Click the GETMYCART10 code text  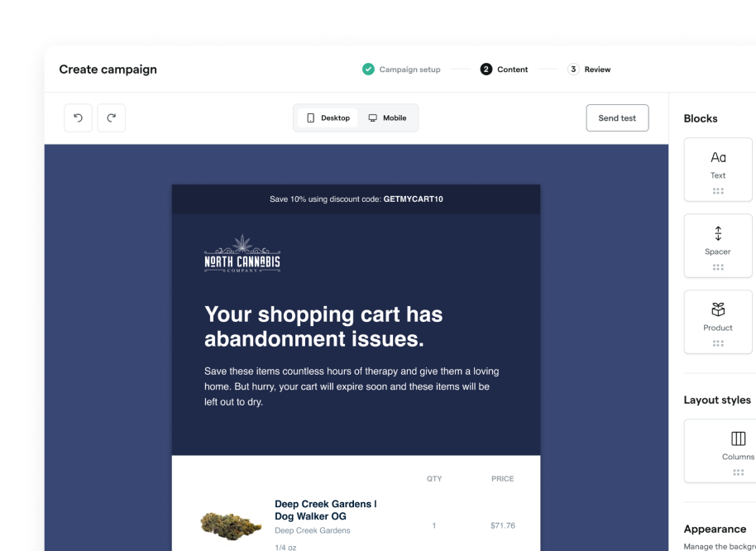(414, 199)
